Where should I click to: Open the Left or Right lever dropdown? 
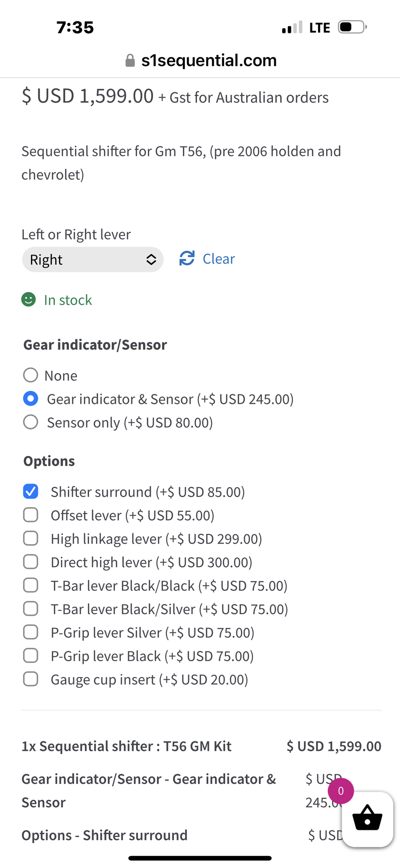tap(93, 260)
